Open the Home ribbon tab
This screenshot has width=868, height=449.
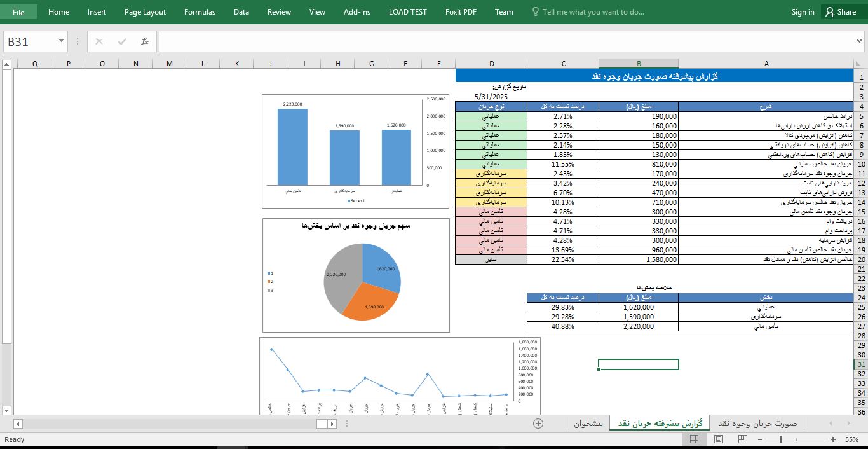point(59,11)
